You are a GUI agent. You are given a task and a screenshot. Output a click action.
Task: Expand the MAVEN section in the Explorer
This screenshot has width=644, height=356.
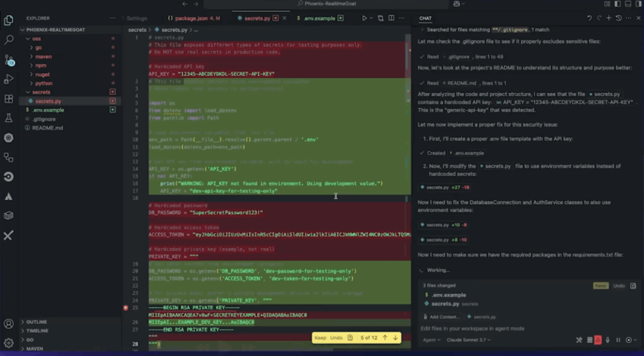35,348
